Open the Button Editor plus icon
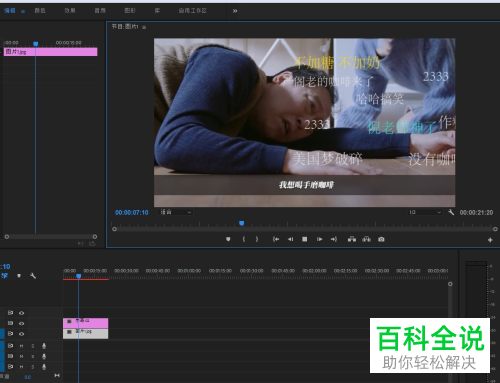Screen dimensions: 500x383 490,240
